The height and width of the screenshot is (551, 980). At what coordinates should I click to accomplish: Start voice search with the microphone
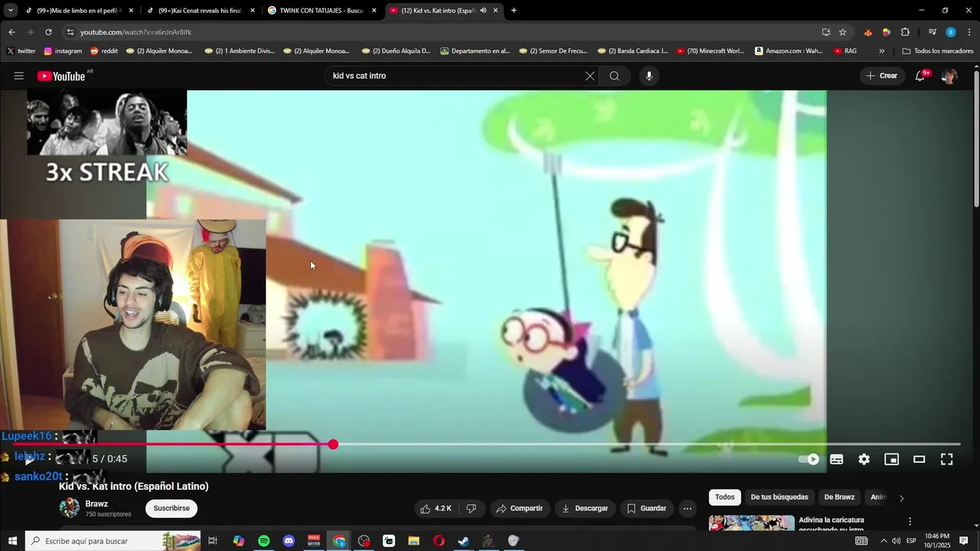[x=649, y=76]
